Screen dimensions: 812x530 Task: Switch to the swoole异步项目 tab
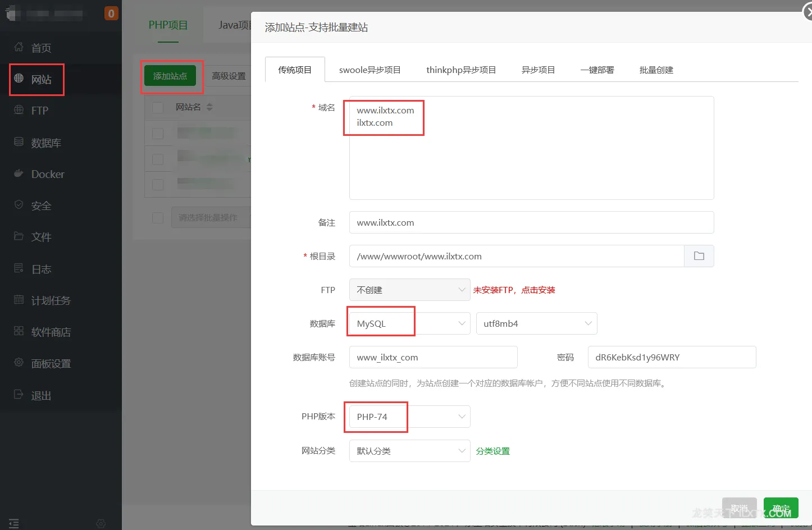[x=370, y=70]
